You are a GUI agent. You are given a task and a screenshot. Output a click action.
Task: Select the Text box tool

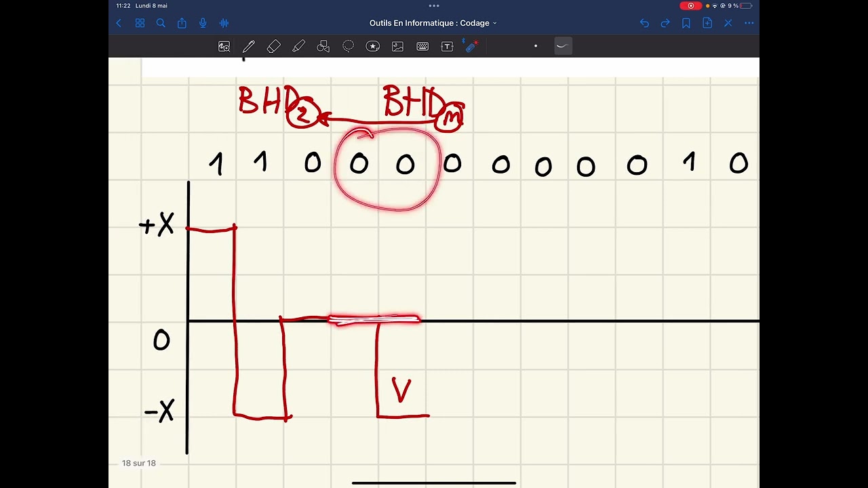(x=447, y=46)
